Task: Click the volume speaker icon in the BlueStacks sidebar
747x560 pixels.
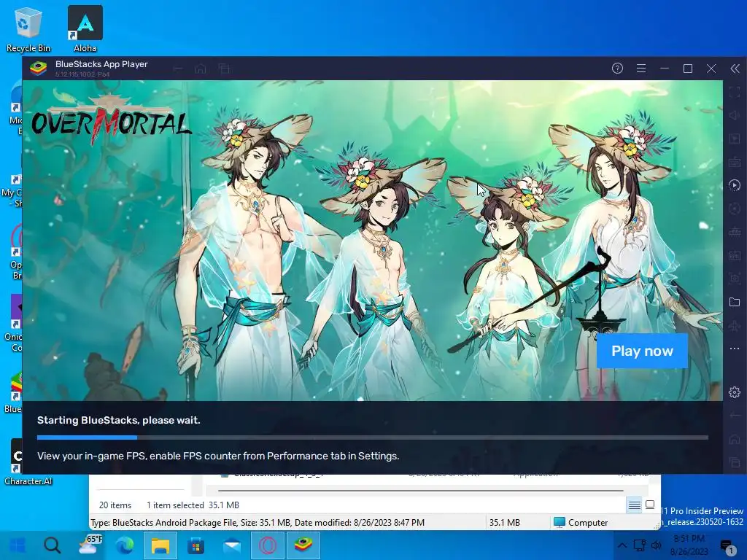Action: tap(735, 115)
